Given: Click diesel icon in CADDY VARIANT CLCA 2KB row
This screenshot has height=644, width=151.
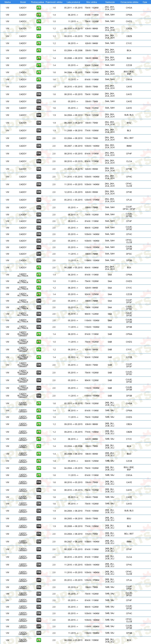Looking at the screenshot, I should 39,557.
